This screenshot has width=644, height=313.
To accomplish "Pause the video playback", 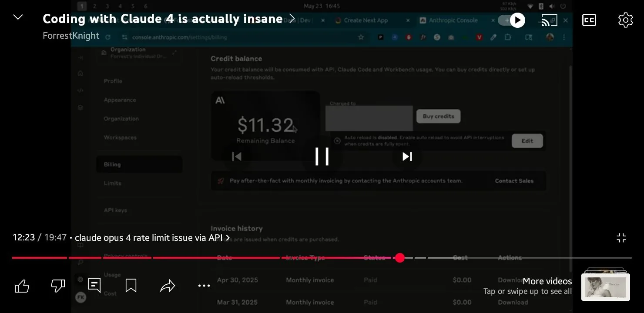I will 322,156.
